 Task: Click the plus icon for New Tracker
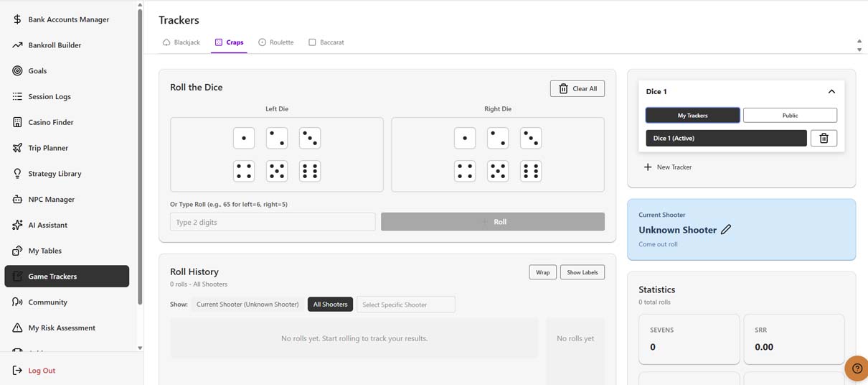pos(648,167)
